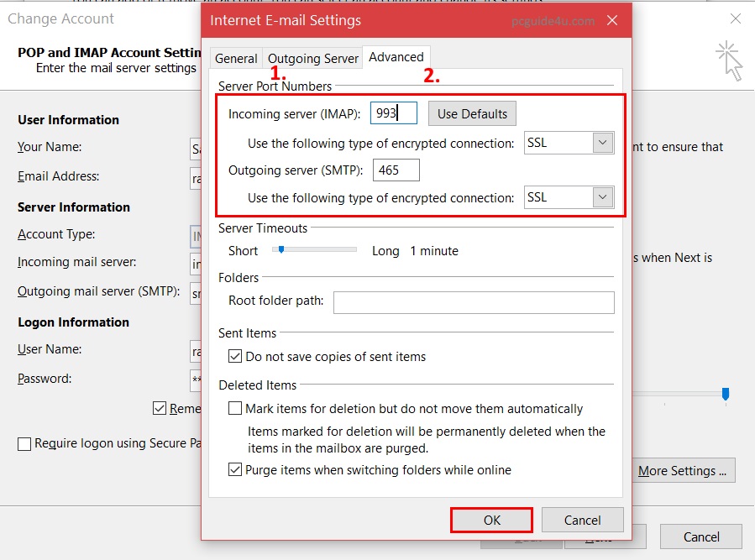The height and width of the screenshot is (560, 755).
Task: Enable Mark items for deletion checkbox
Action: 235,409
